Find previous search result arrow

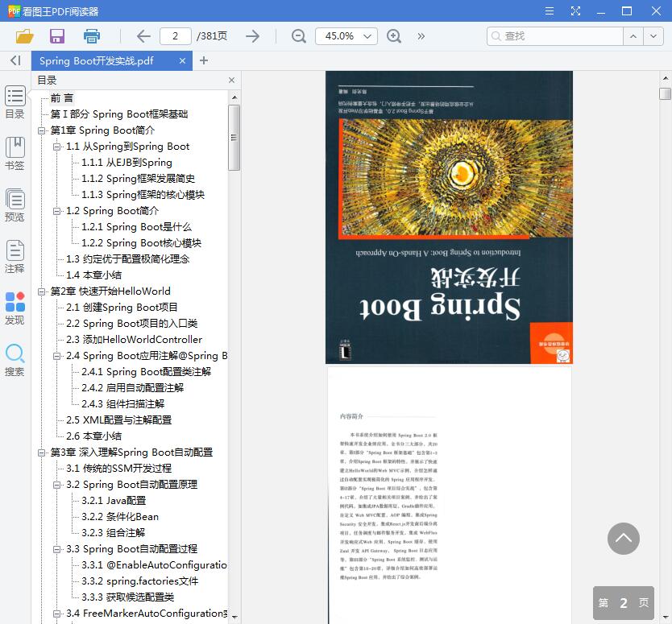(633, 36)
